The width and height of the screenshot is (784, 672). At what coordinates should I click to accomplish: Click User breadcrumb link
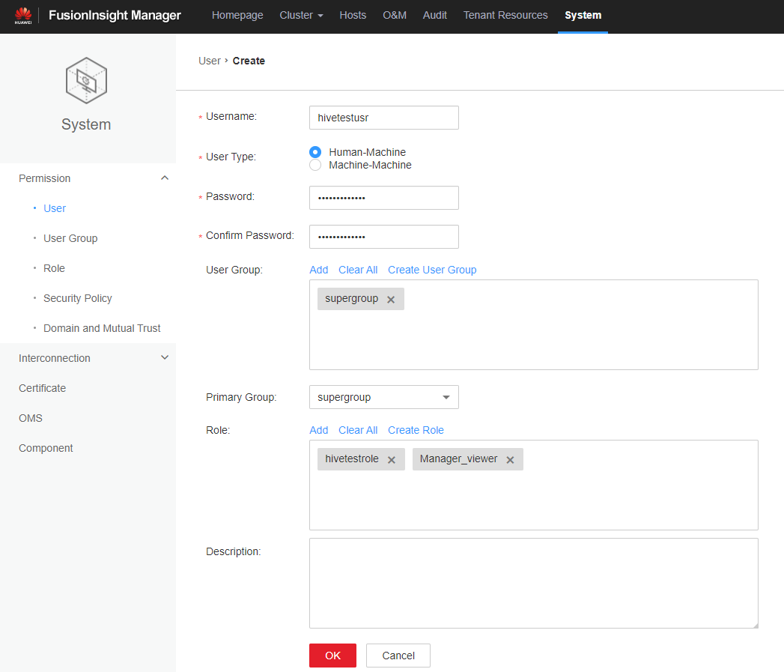pos(209,61)
